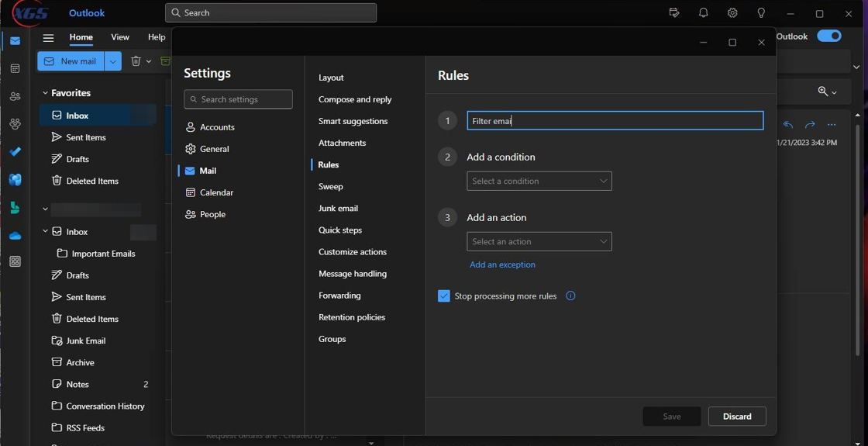Click the notifications bell icon
This screenshot has width=868, height=446.
point(703,13)
